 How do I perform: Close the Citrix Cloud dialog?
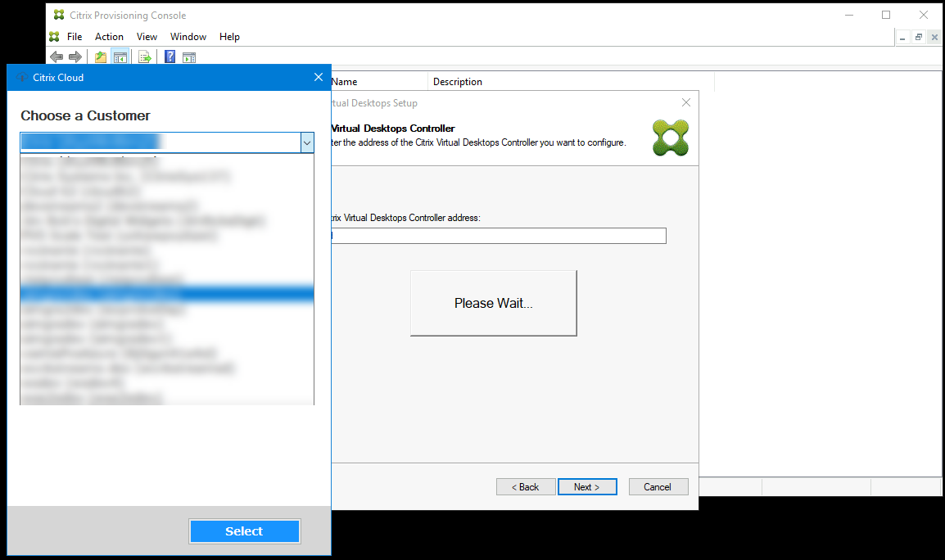pos(319,77)
